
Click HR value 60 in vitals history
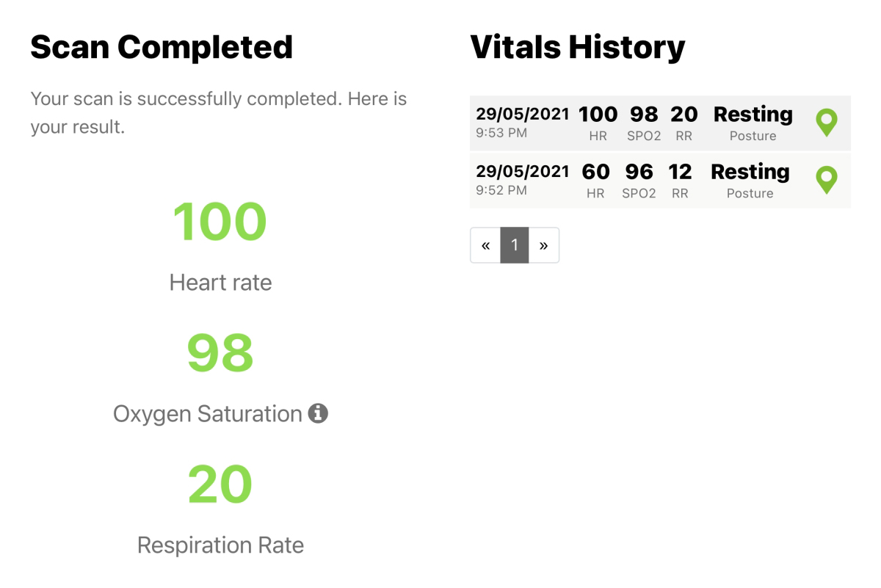click(x=596, y=172)
